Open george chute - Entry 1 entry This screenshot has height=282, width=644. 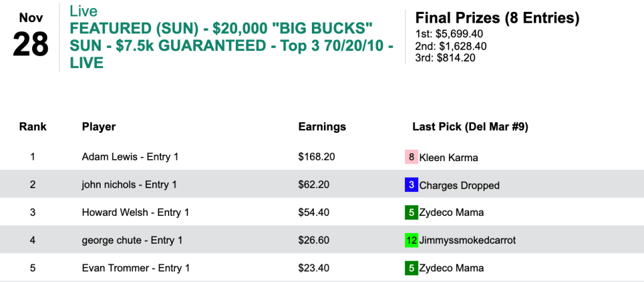133,240
